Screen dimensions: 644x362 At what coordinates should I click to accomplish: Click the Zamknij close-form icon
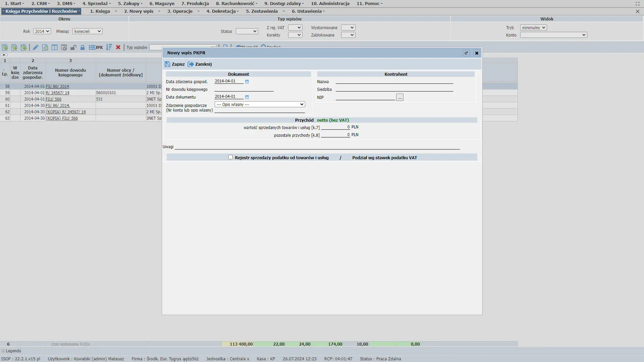pyautogui.click(x=191, y=64)
